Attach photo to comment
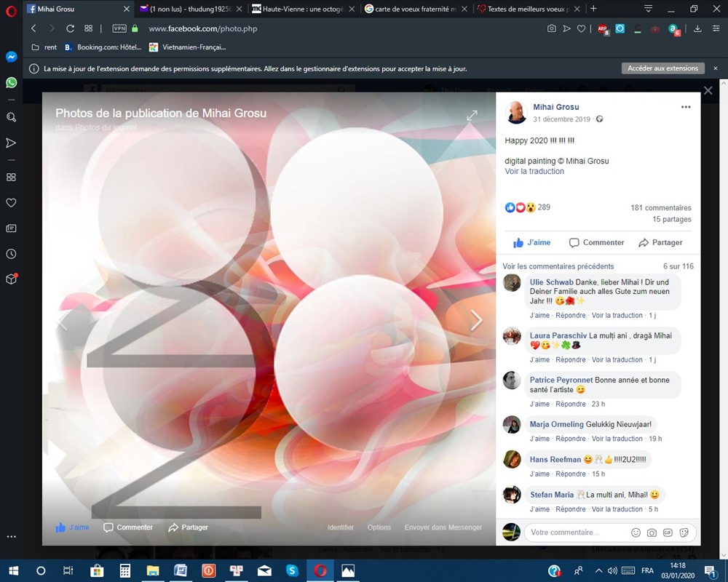The image size is (728, 582). (652, 533)
